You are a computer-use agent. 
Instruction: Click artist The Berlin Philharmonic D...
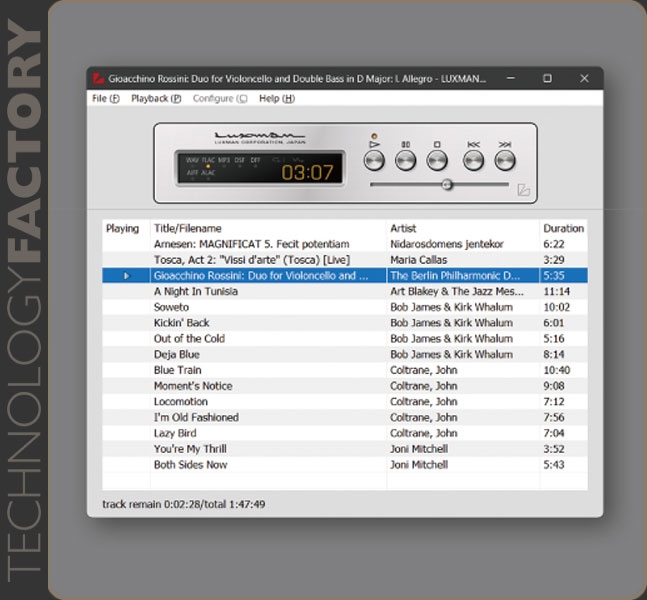(x=455, y=276)
